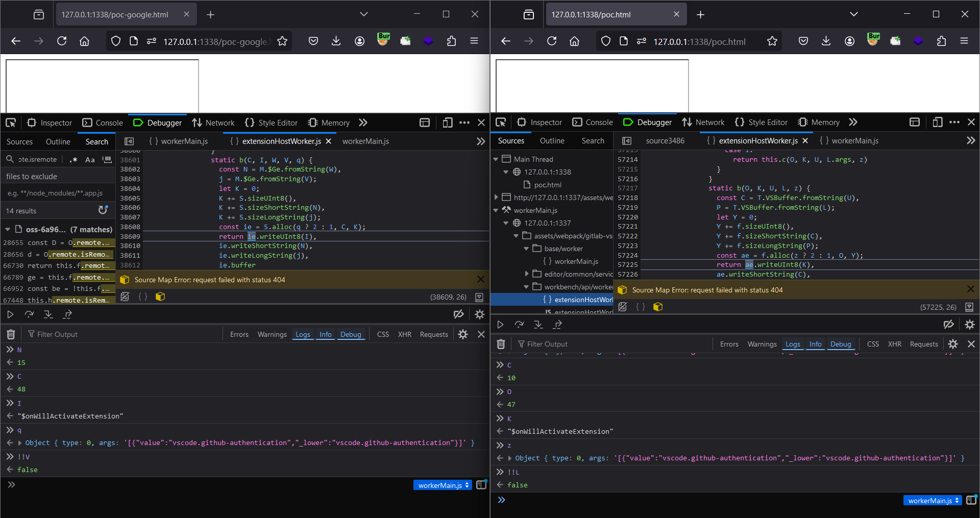Open the Style Editor tab in the left devtools

point(271,122)
